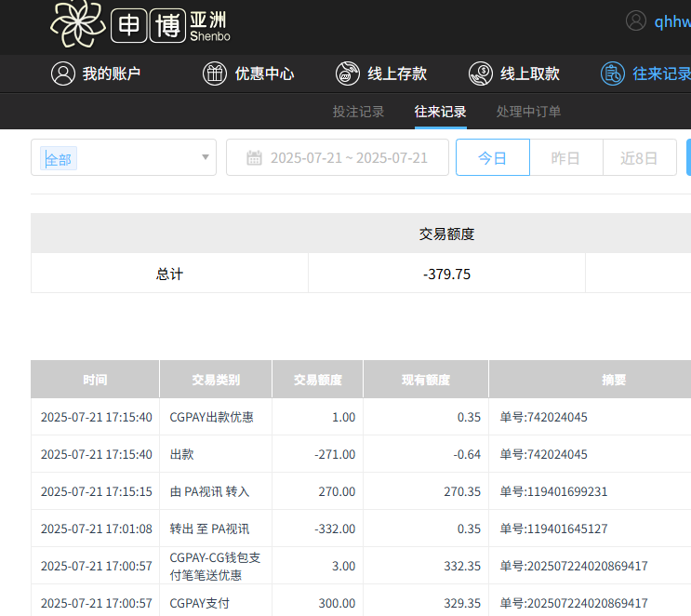This screenshot has height=616, width=691.
Task: Click the user profile avatar icon
Action: point(636,21)
